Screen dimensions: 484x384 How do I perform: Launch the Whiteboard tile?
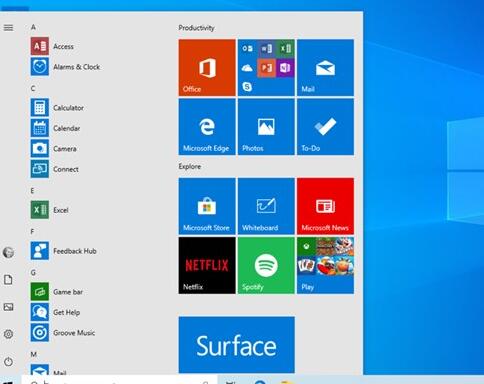click(266, 206)
